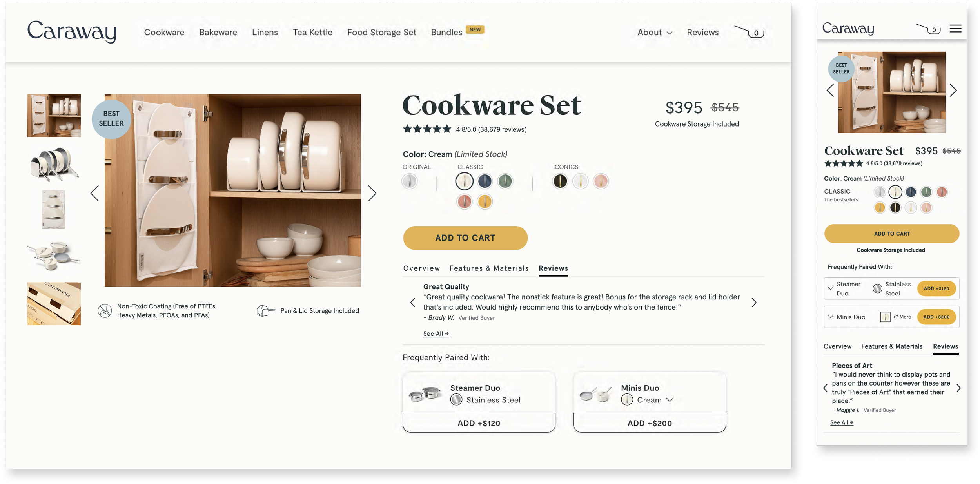
Task: Go to next product image on desktop gallery
Action: coord(372,193)
